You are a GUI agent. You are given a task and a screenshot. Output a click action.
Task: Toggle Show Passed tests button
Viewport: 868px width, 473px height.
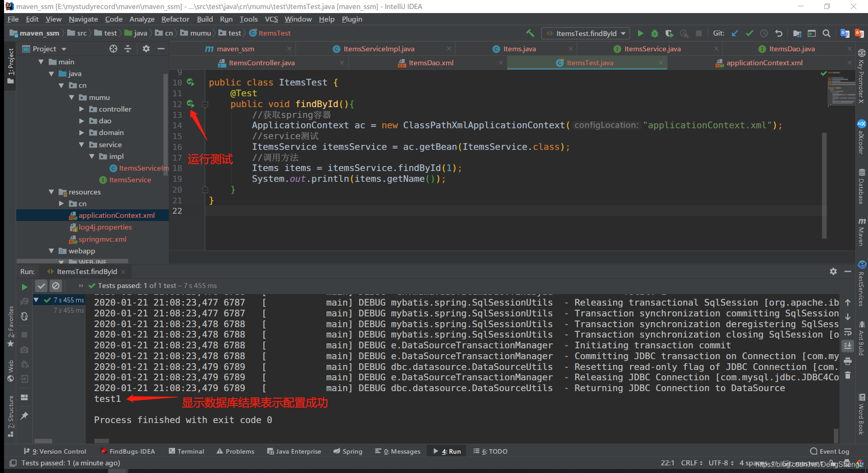click(x=41, y=286)
